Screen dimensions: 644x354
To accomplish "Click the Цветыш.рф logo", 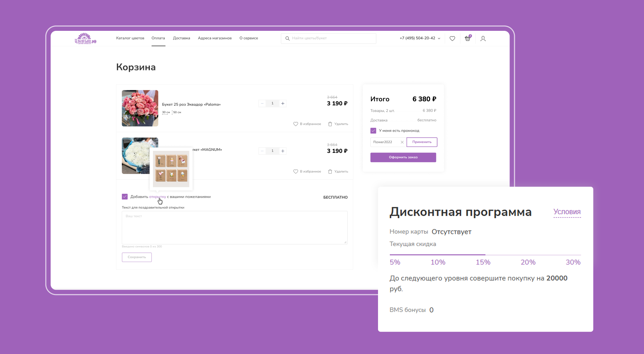I will [x=86, y=39].
